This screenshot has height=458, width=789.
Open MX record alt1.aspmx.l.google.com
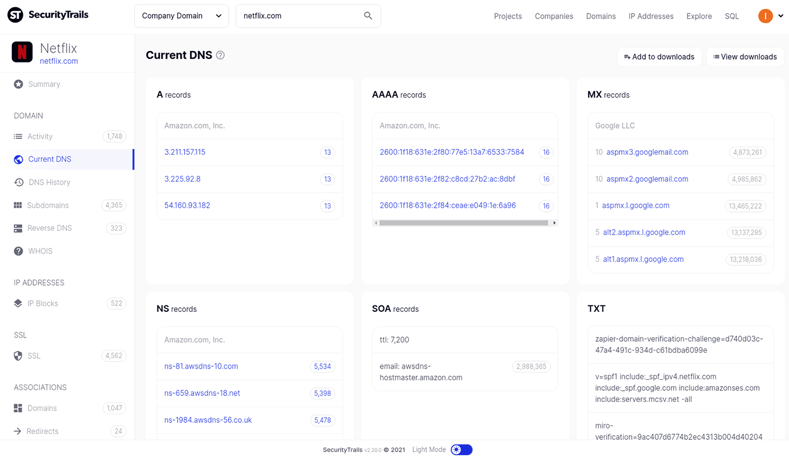coord(643,259)
